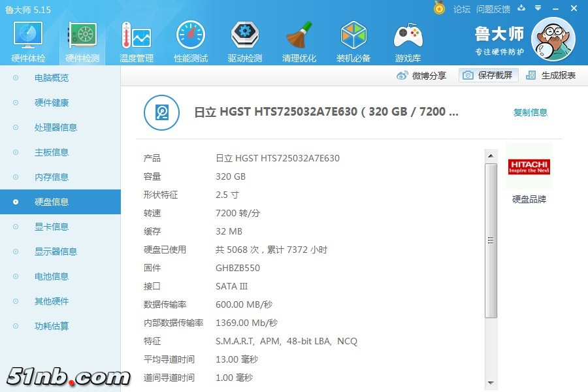The width and height of the screenshot is (588, 392).
Task: Click the scrollbar down arrow in disk details
Action: point(491,382)
